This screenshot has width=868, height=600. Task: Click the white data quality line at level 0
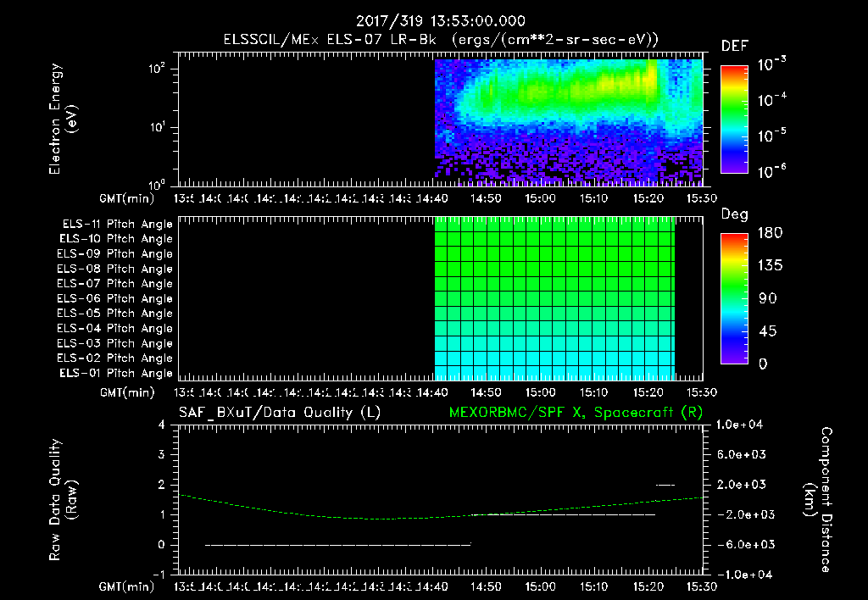coord(337,545)
